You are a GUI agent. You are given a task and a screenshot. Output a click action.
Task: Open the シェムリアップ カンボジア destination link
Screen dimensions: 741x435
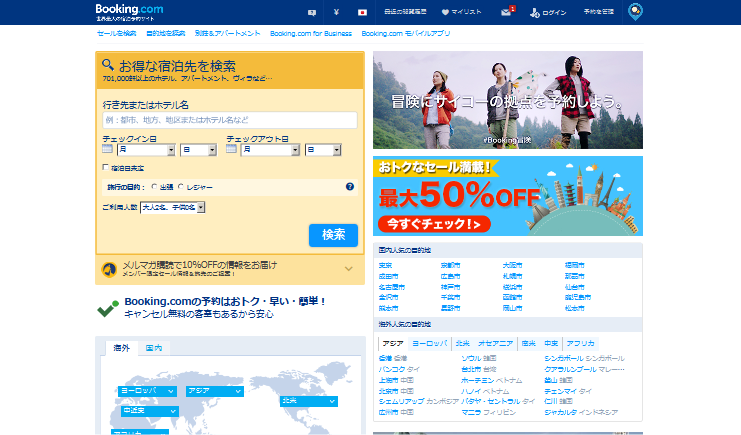click(x=419, y=401)
